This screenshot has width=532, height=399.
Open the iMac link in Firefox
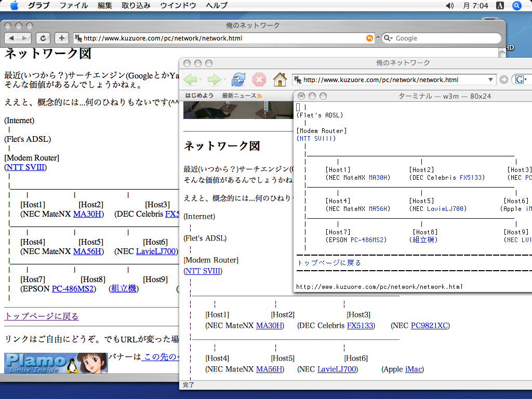pyautogui.click(x=414, y=369)
